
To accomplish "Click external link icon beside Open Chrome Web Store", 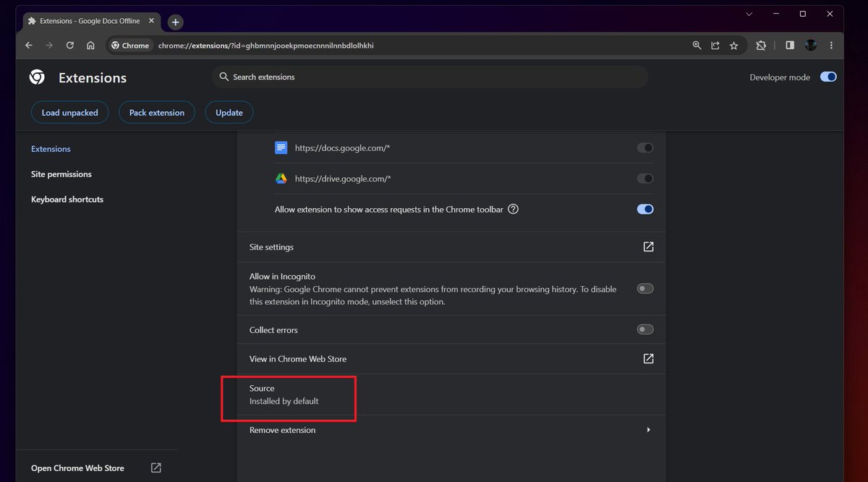I will (x=156, y=468).
